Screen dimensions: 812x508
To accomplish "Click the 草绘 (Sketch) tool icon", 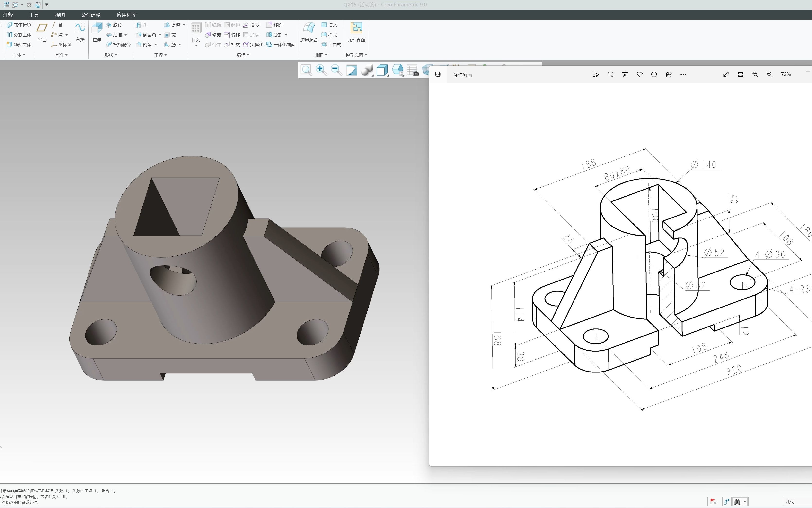I will 80,32.
